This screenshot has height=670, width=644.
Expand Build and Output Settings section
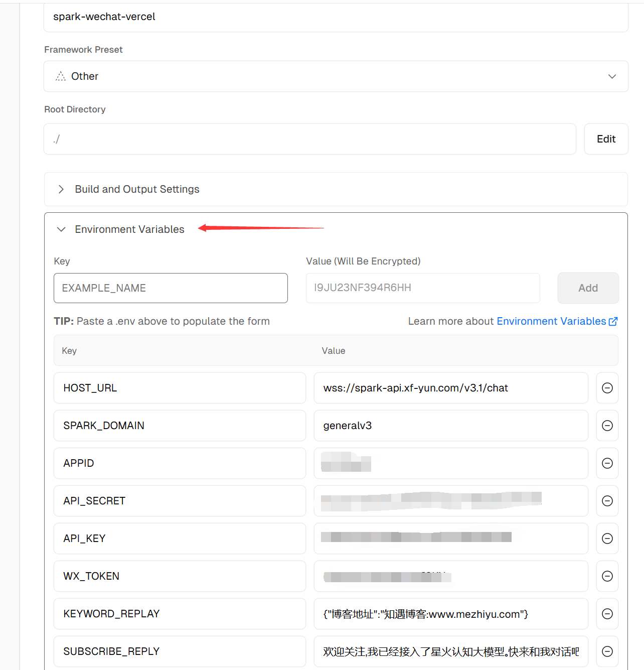136,189
